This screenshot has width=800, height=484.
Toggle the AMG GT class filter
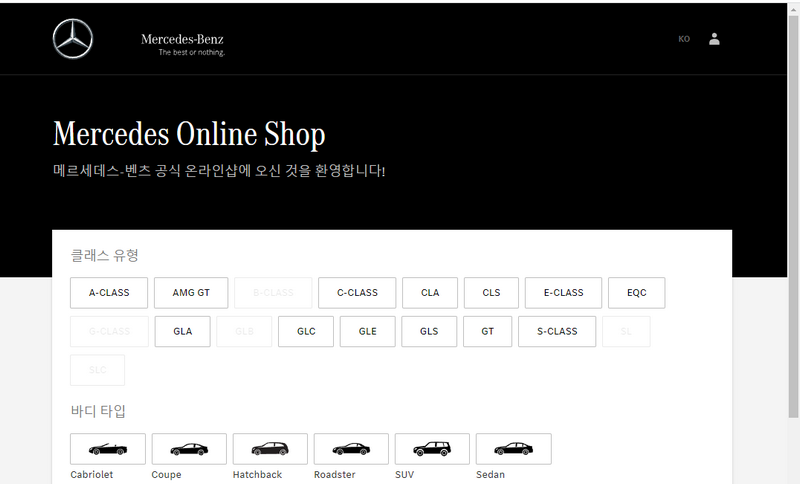(191, 293)
